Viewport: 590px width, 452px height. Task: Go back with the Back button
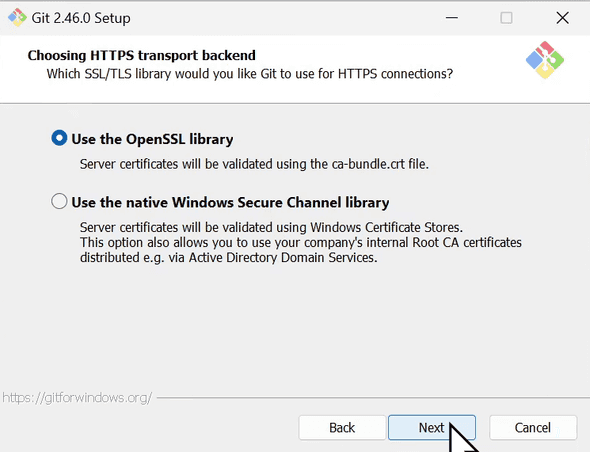tap(342, 428)
